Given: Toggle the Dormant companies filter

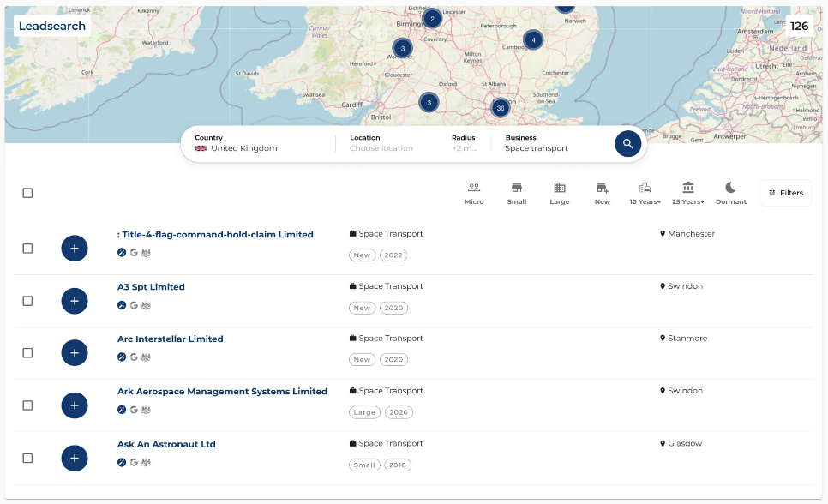Looking at the screenshot, I should [x=731, y=194].
